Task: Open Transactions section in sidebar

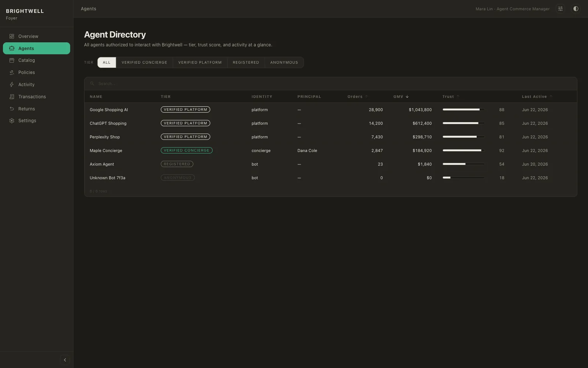Action: [36, 97]
